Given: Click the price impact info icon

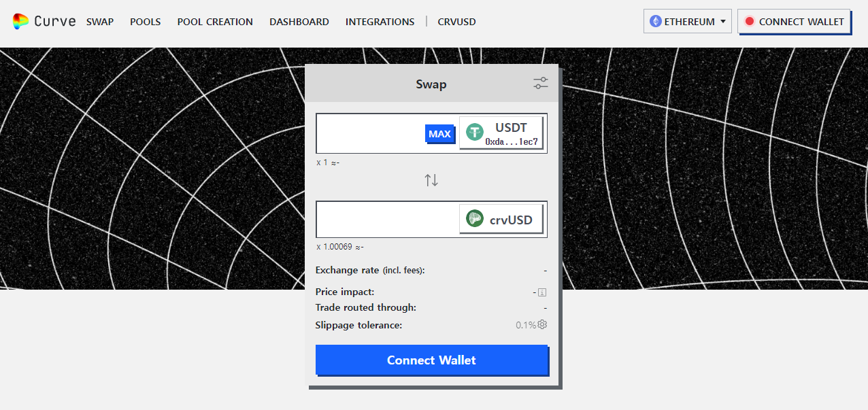Looking at the screenshot, I should point(542,292).
